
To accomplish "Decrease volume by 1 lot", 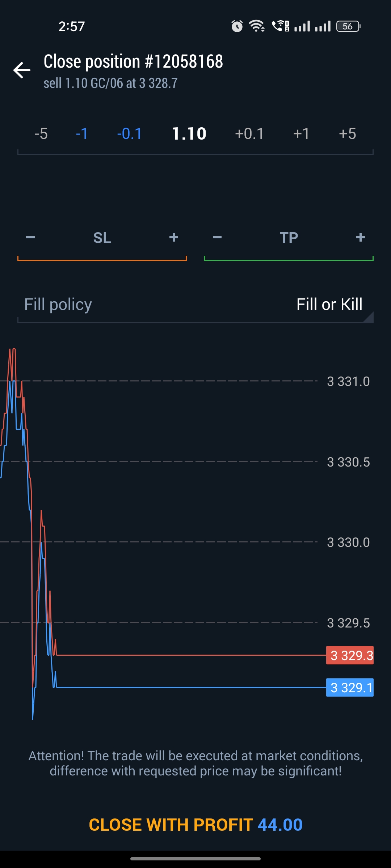I will click(82, 134).
